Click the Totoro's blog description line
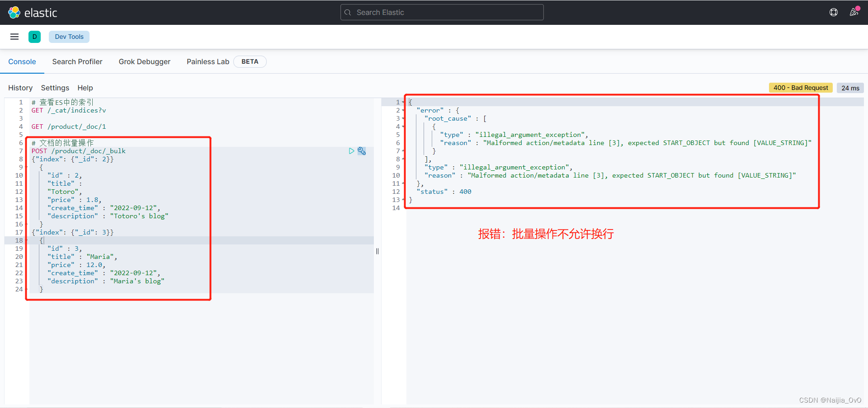 (108, 216)
